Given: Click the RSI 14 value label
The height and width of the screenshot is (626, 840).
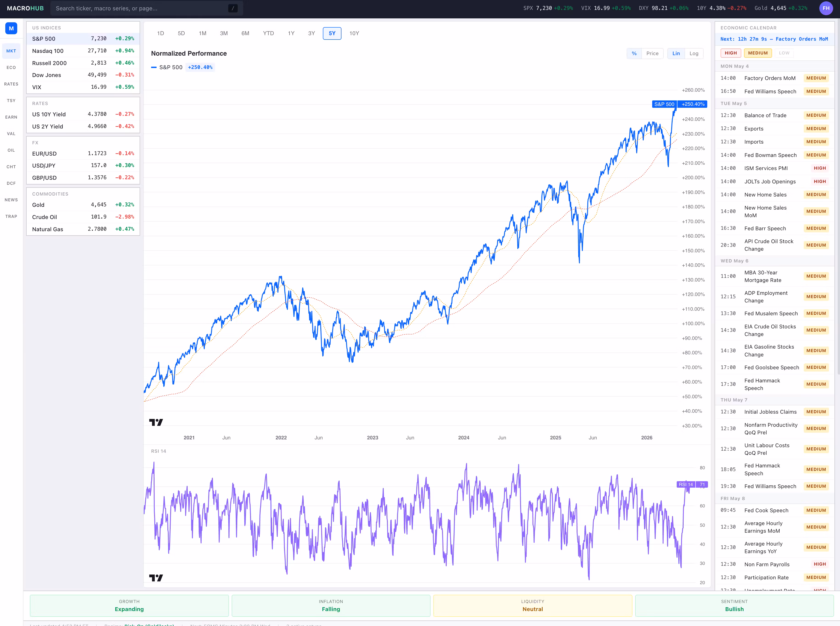Looking at the screenshot, I should click(x=692, y=484).
